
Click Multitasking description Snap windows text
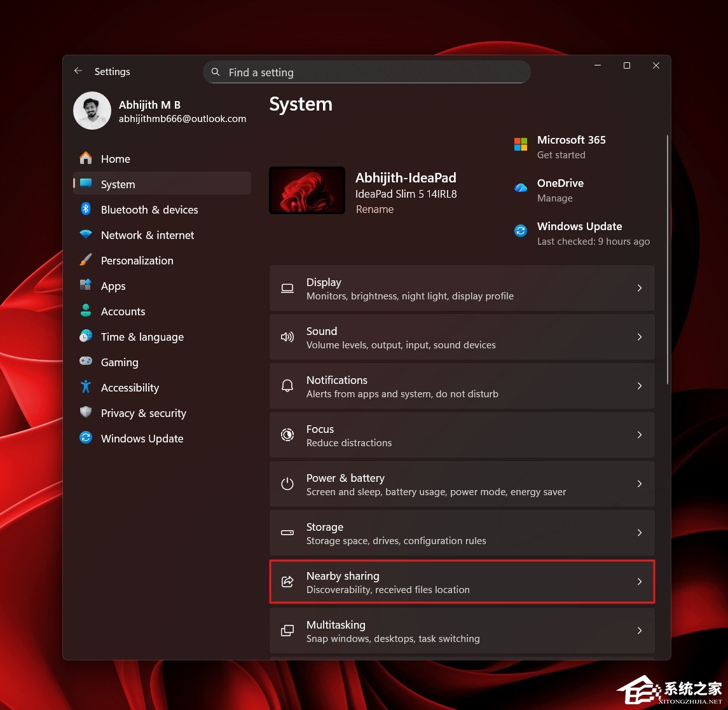393,639
